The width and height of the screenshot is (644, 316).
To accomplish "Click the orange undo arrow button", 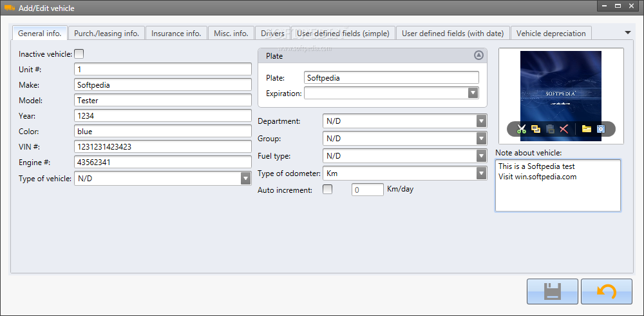I will 607,291.
